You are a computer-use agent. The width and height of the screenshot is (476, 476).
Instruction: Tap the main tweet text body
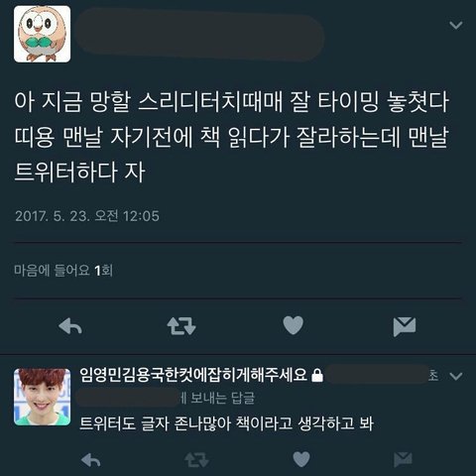(231, 137)
